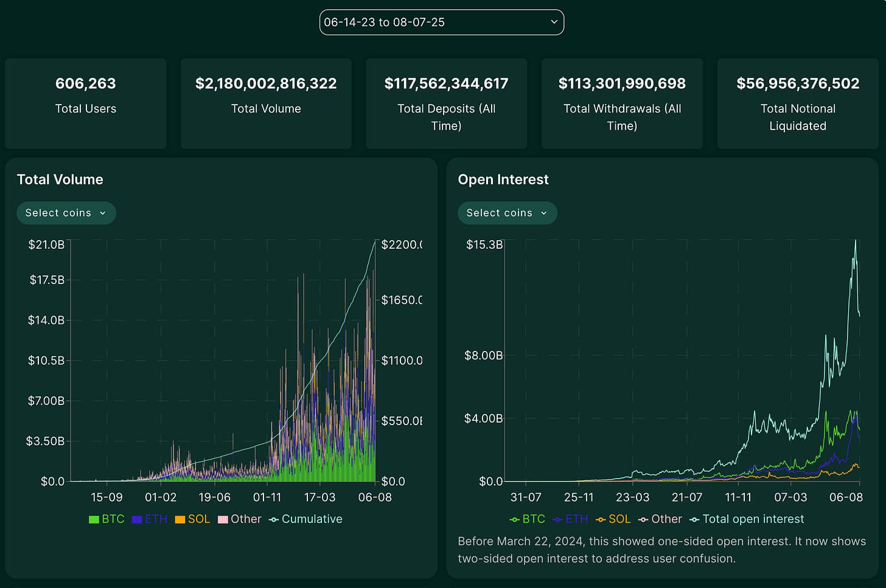Hide Total open interest line in legend

pos(747,519)
